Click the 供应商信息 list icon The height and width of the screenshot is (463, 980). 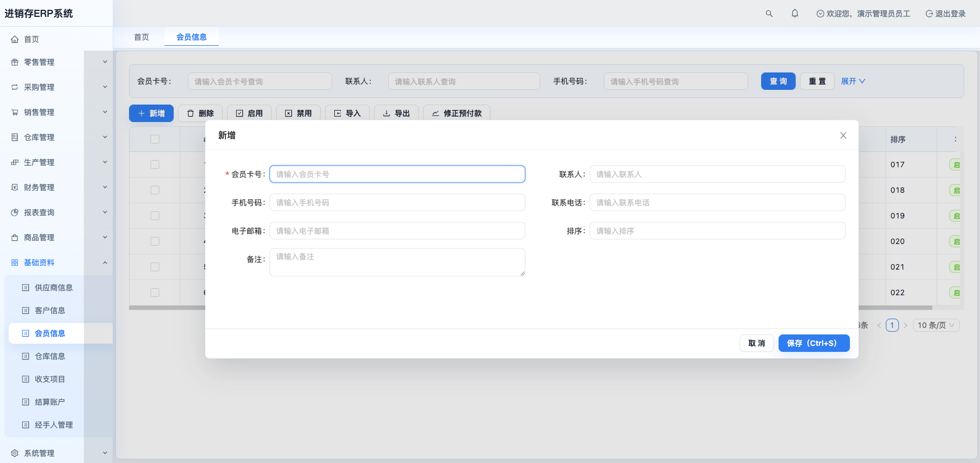26,288
